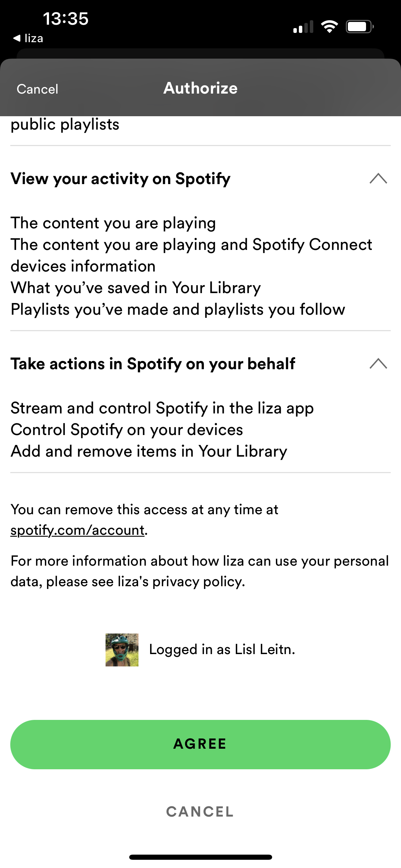The image size is (401, 868).
Task: Tap Take actions in Spotify heading text
Action: click(x=153, y=364)
